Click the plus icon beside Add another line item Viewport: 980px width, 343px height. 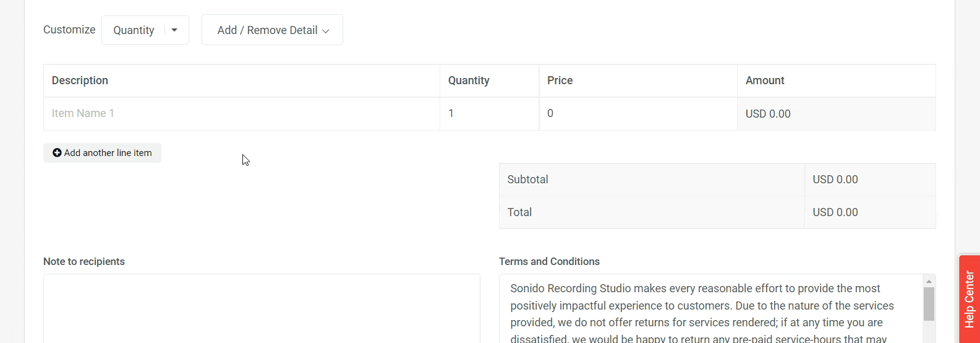pyautogui.click(x=57, y=153)
